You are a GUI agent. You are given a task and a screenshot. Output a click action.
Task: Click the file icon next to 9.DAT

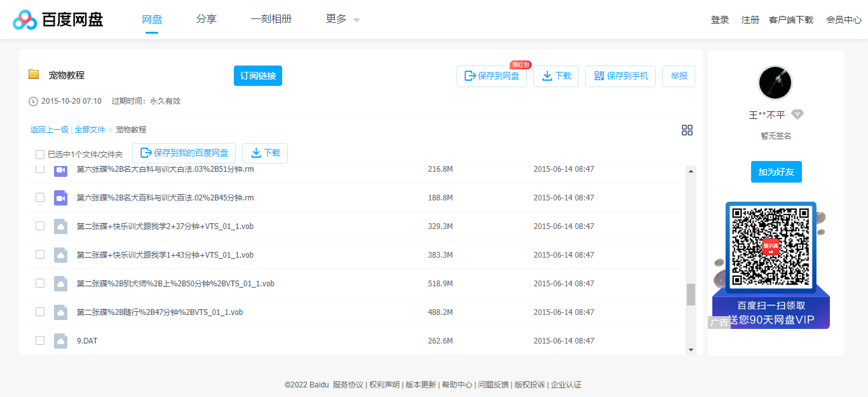click(60, 340)
